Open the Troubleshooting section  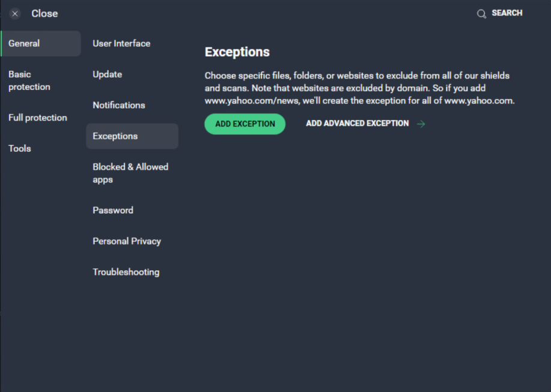click(x=126, y=272)
